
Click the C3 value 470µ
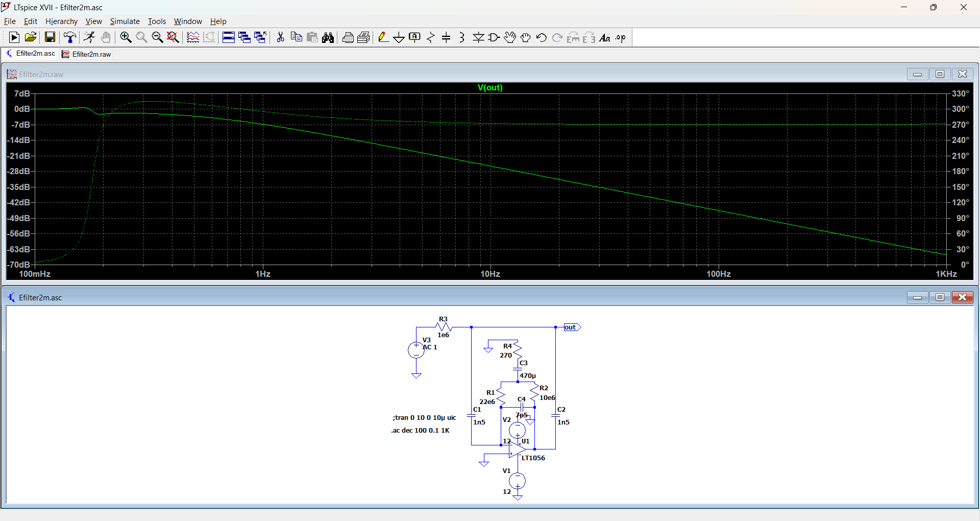click(528, 376)
